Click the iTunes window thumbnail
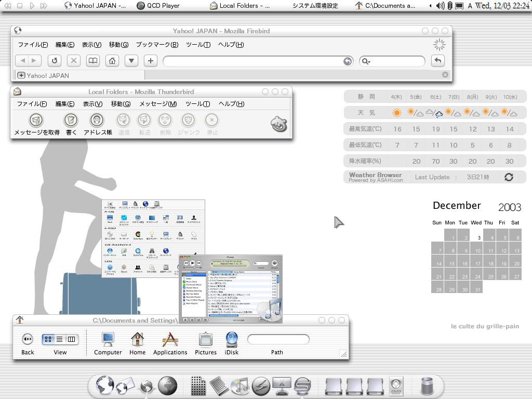This screenshot has height=399, width=532. [x=231, y=289]
